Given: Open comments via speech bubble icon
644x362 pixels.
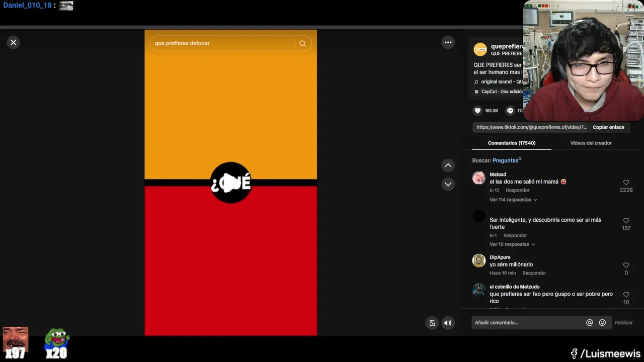Looking at the screenshot, I should click(x=510, y=111).
